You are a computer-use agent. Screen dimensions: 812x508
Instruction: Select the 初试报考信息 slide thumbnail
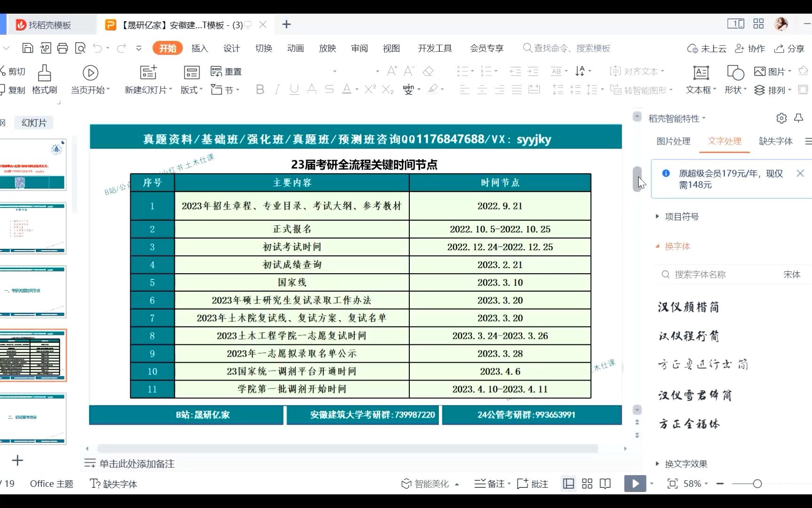pos(33,418)
